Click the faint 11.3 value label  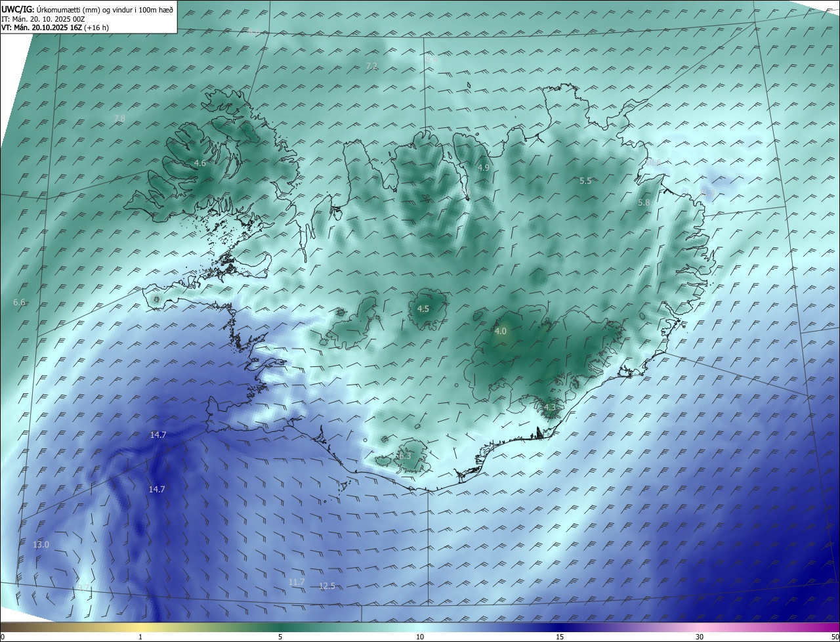click(x=707, y=192)
